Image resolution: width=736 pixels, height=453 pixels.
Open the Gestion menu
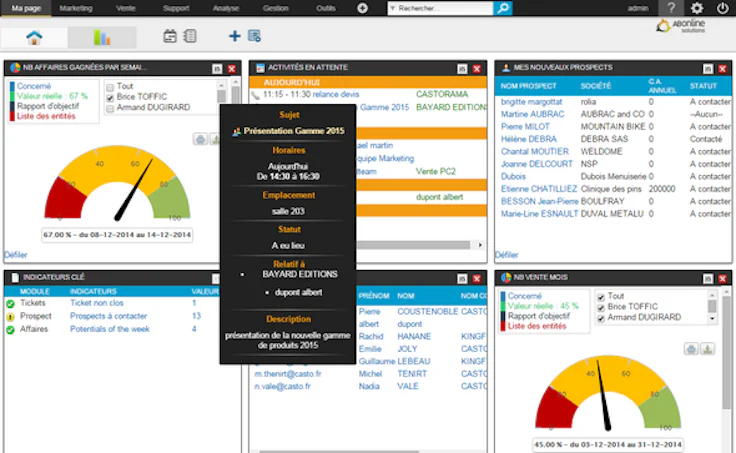pos(276,8)
